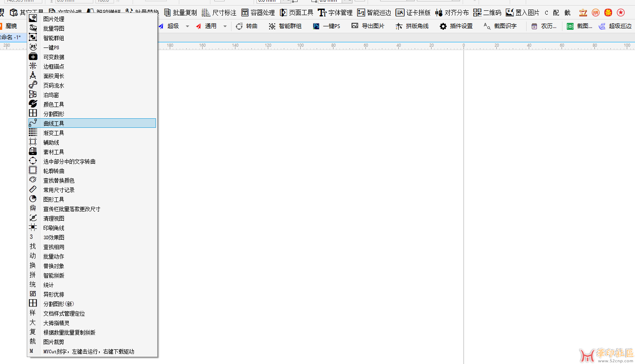
Task: Open 插件设置 gear icon
Action: pos(443,26)
